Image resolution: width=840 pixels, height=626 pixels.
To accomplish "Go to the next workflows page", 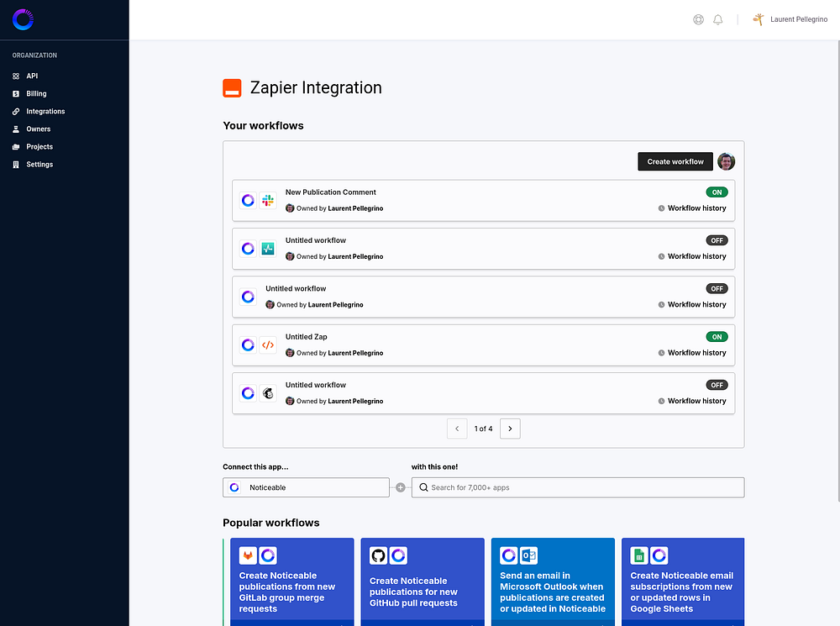I will (510, 429).
